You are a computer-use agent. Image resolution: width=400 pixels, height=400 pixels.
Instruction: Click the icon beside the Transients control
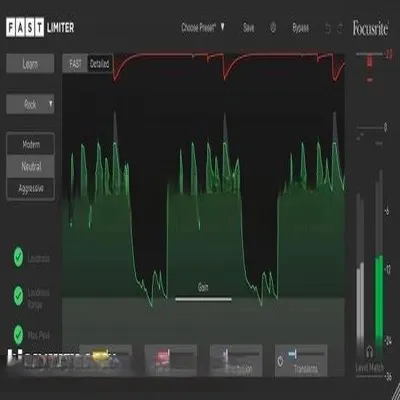pos(280,362)
